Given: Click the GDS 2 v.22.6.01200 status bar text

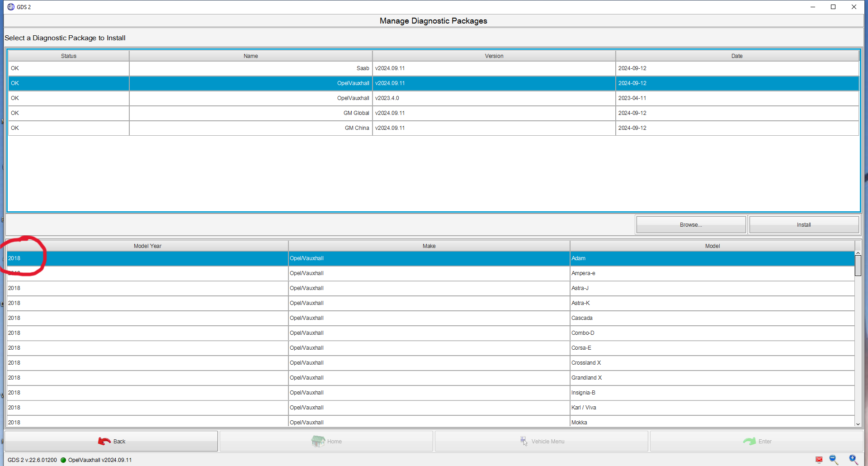Looking at the screenshot, I should tap(32, 460).
